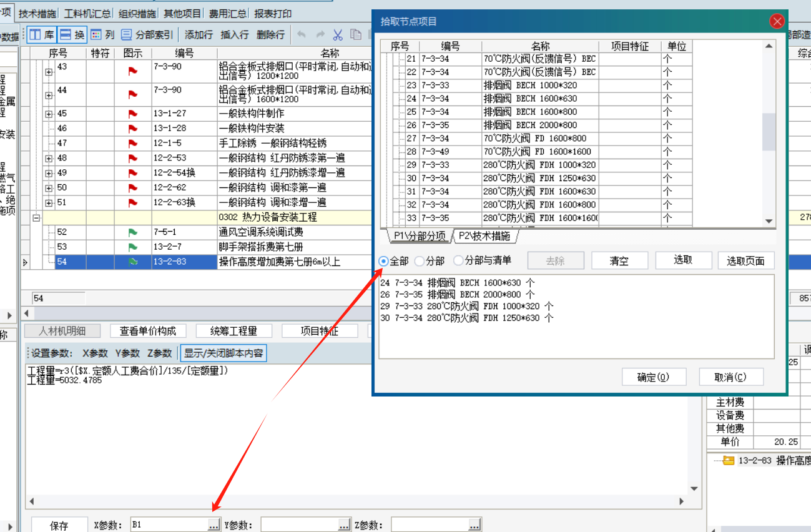Image resolution: width=811 pixels, height=532 pixels.
Task: Toggle the 库 library panel button
Action: [x=41, y=34]
